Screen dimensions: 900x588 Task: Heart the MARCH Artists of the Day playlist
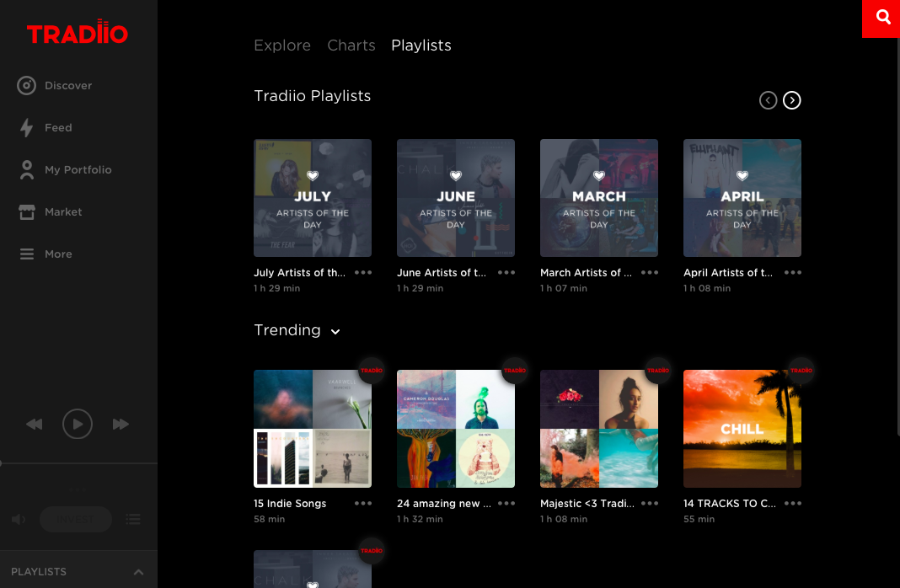pyautogui.click(x=598, y=176)
